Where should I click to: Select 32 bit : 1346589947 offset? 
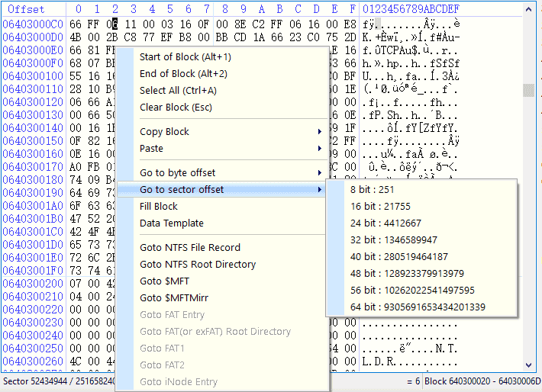pyautogui.click(x=393, y=240)
